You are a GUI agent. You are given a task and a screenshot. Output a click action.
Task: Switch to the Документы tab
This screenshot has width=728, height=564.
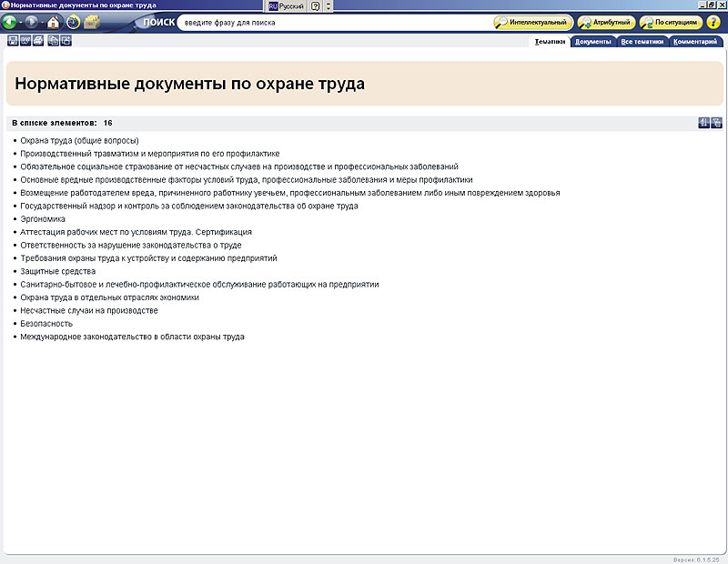coord(593,42)
